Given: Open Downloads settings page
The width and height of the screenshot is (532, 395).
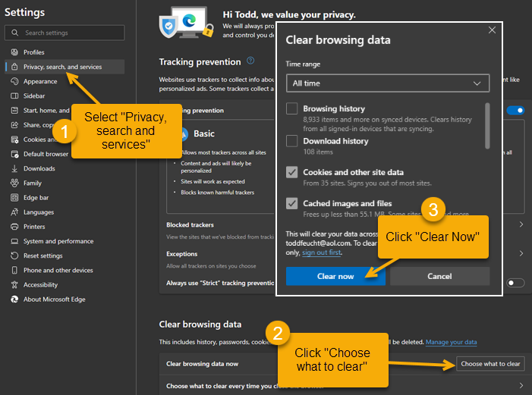Looking at the screenshot, I should (x=65, y=168).
